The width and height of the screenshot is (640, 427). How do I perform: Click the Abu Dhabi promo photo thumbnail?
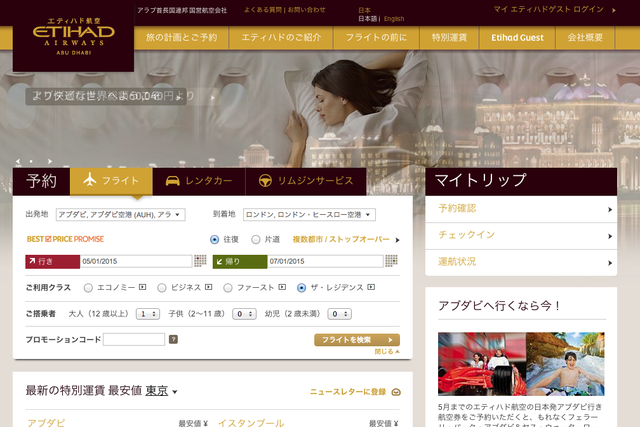point(521,364)
